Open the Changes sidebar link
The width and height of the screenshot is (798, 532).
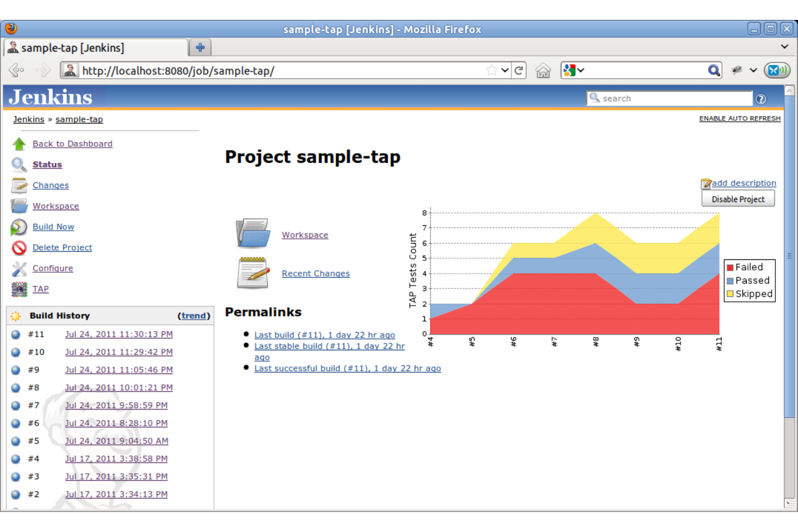click(x=50, y=185)
